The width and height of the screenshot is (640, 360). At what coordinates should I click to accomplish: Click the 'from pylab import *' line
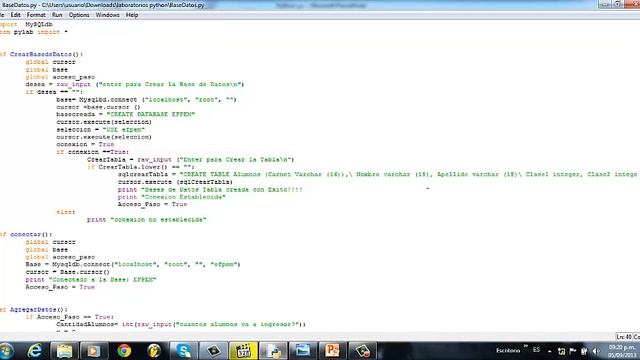pyautogui.click(x=33, y=32)
